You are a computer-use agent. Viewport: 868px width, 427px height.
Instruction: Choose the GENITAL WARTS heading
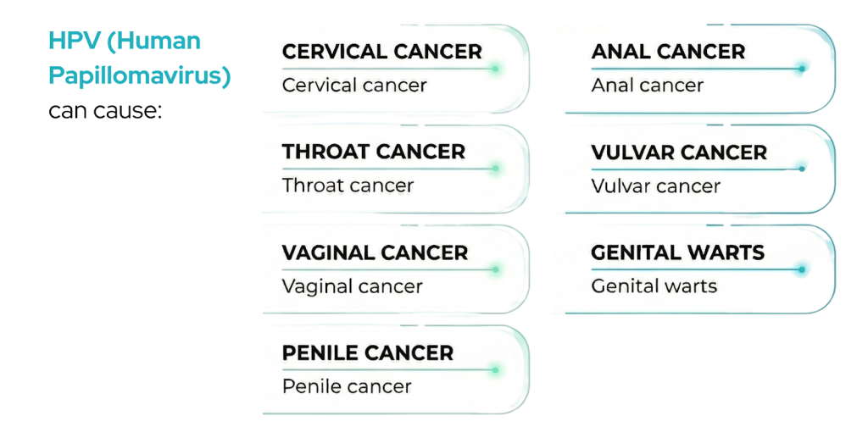tap(677, 252)
